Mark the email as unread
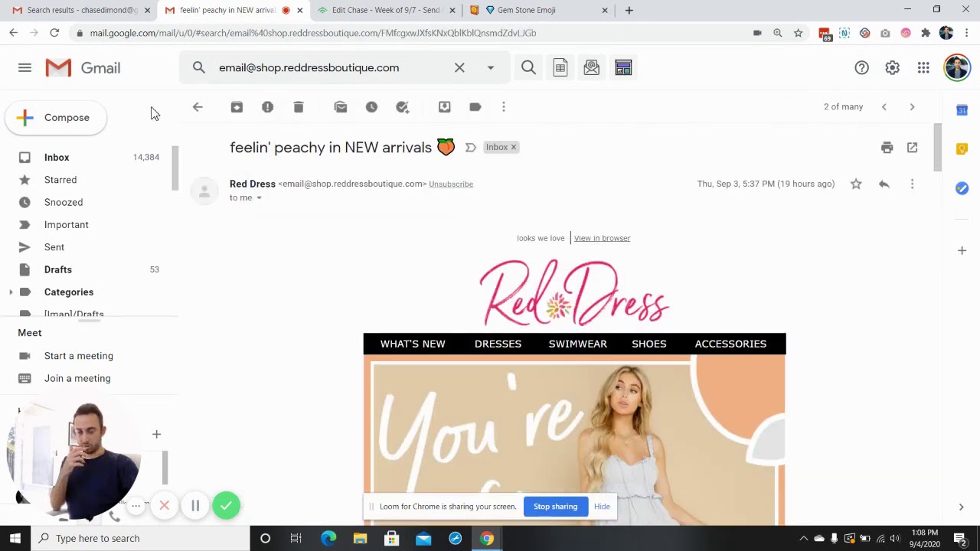 pyautogui.click(x=341, y=107)
